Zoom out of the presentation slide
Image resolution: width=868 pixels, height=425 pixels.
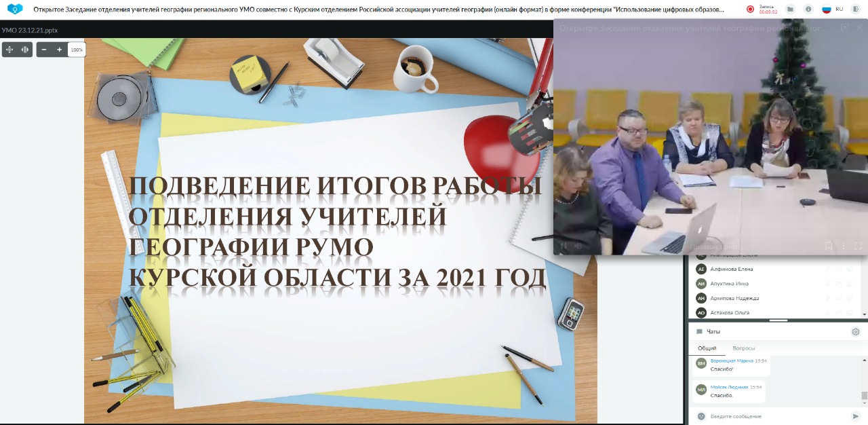pos(44,50)
